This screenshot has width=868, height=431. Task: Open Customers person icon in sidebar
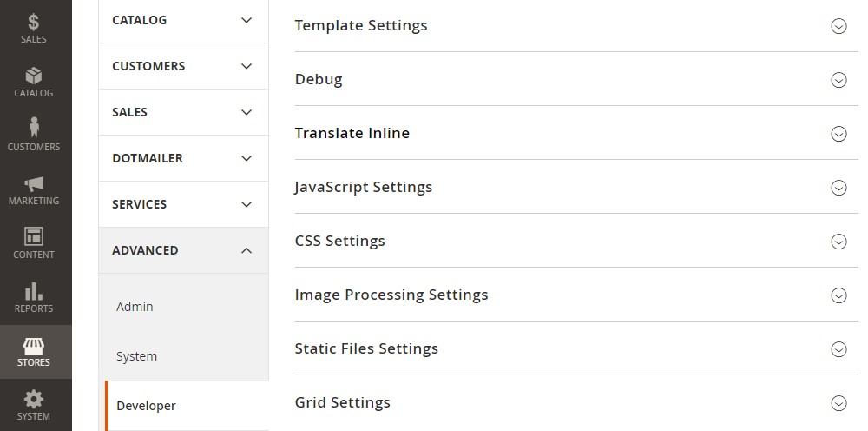(x=34, y=128)
